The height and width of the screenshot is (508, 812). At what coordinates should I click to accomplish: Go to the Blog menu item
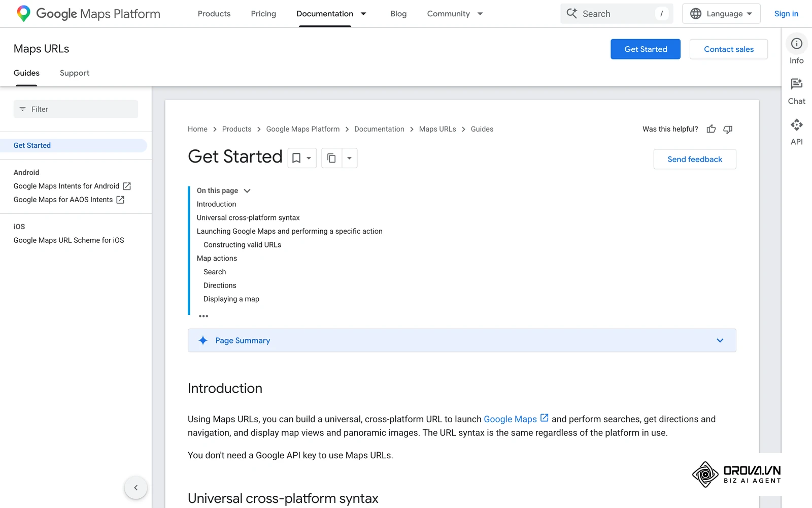point(398,14)
